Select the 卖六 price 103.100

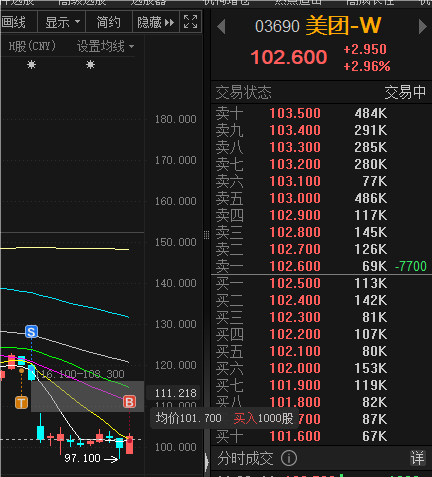(295, 181)
